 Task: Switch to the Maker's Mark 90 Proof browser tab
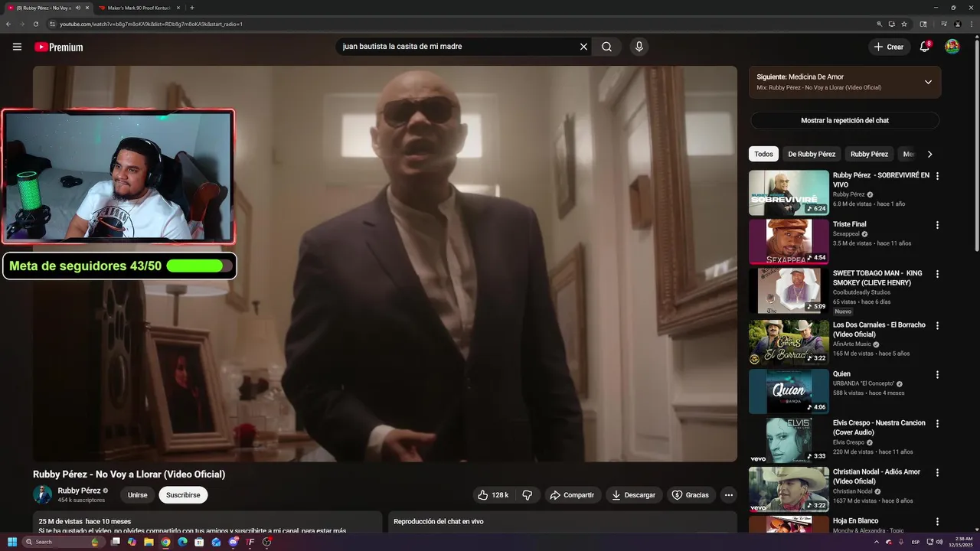pos(138,8)
